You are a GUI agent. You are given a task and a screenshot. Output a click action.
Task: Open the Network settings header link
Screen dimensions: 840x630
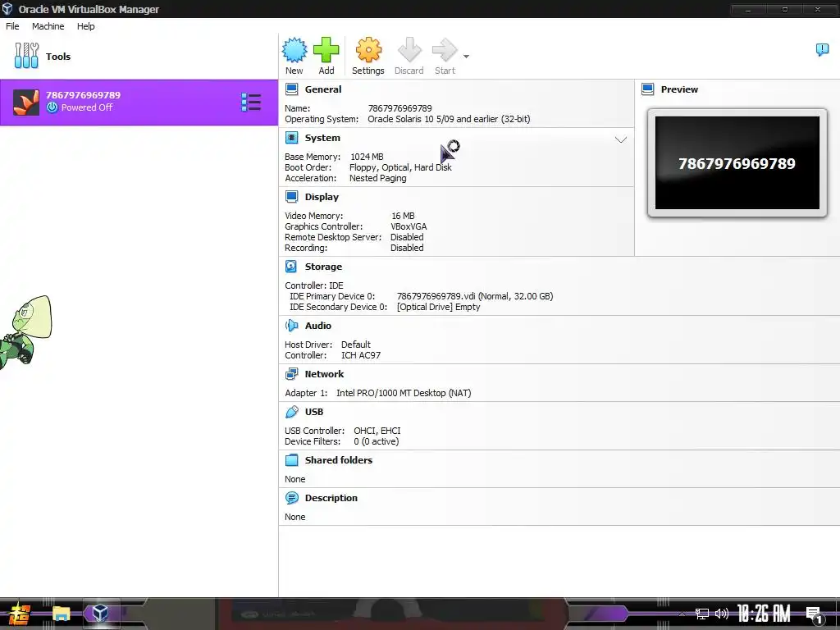pyautogui.click(x=325, y=374)
